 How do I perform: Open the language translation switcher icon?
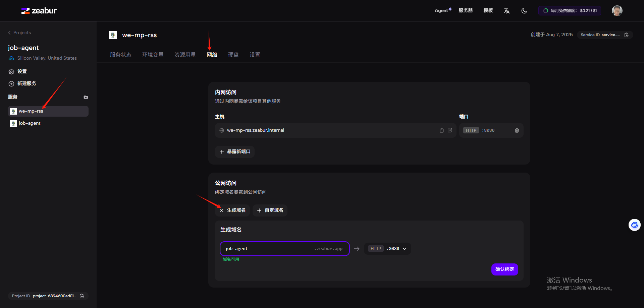[506, 11]
